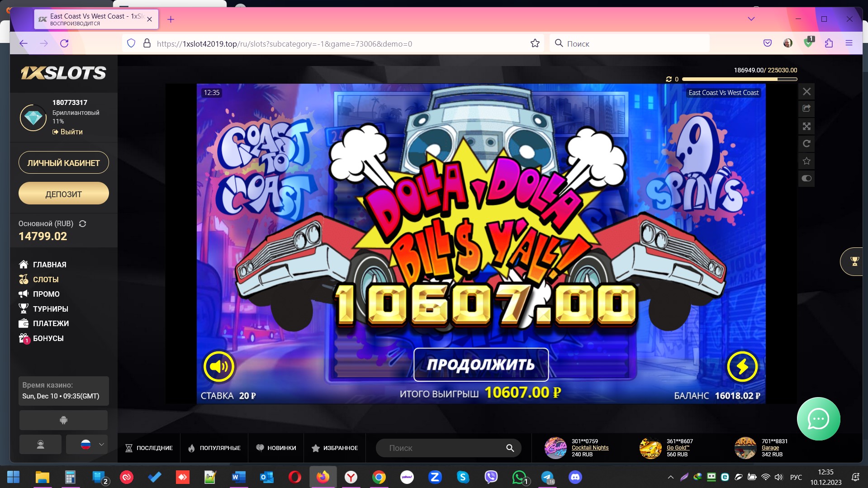Click the ДЕПОЗИТ button
868x488 pixels.
[63, 194]
